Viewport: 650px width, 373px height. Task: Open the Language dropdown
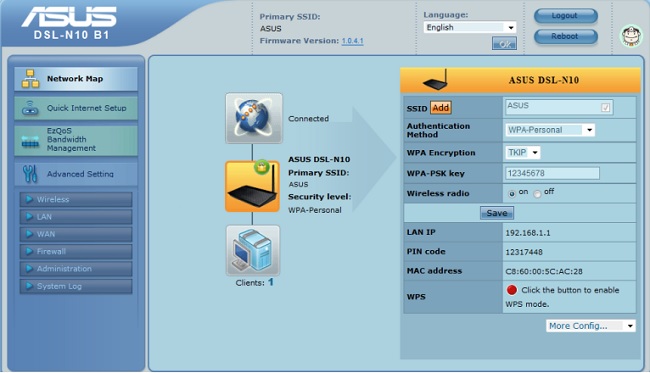[470, 27]
